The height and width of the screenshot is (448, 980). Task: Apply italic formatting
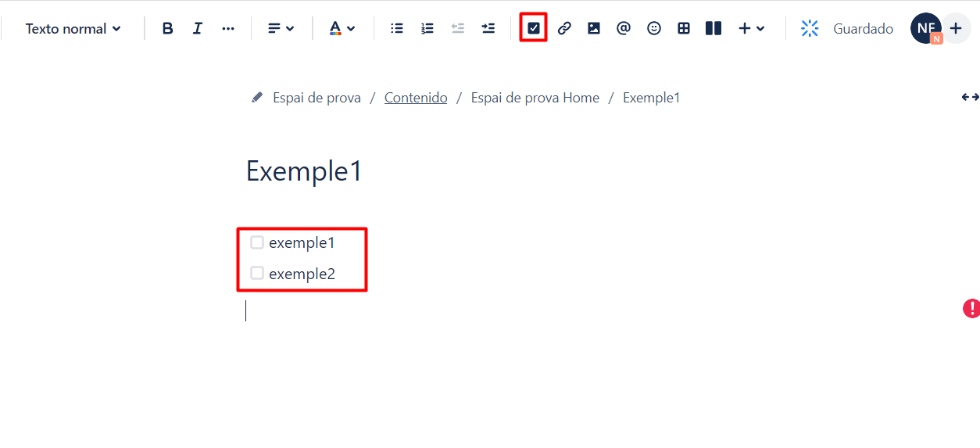(x=198, y=28)
